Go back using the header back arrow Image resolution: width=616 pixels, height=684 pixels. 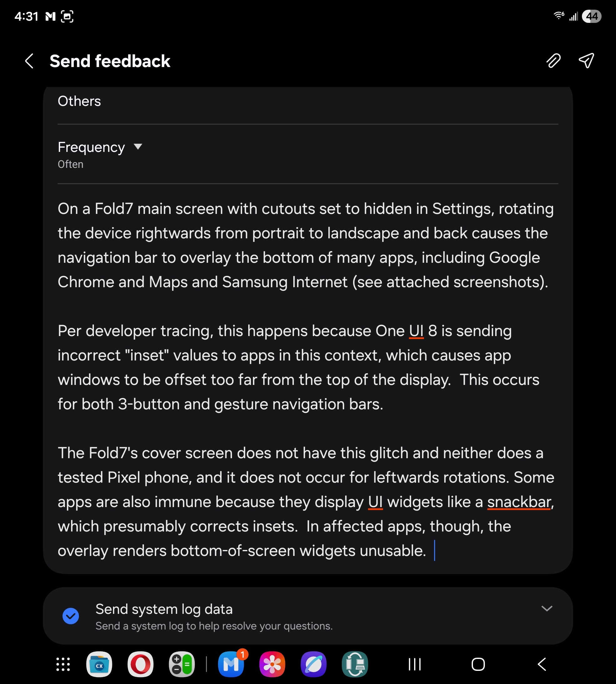click(29, 61)
